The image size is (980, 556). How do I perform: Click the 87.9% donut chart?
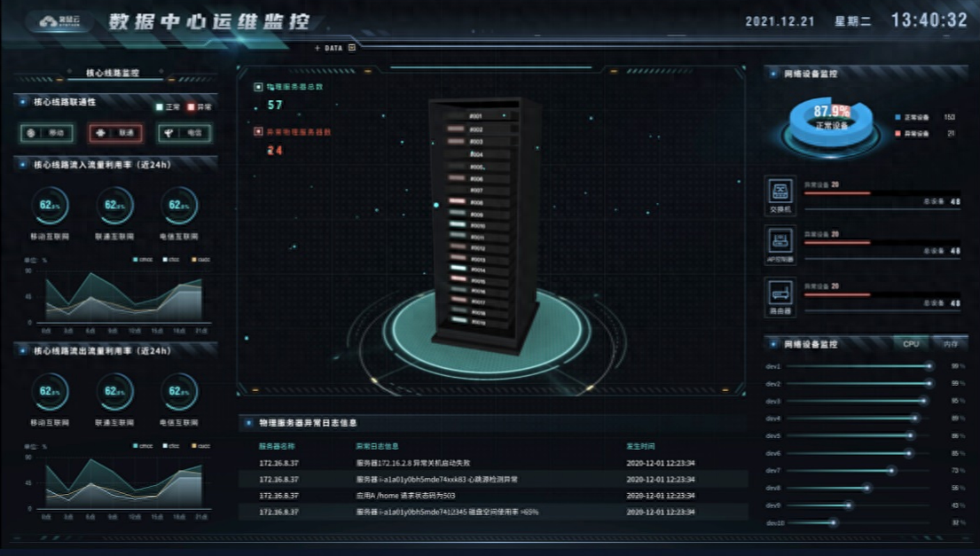pyautogui.click(x=831, y=122)
